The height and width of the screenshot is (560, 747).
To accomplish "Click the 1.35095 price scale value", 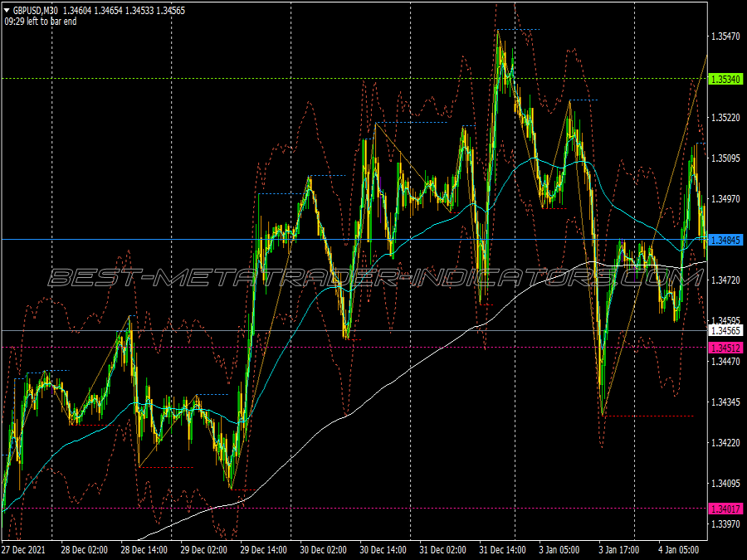I will 725,158.
